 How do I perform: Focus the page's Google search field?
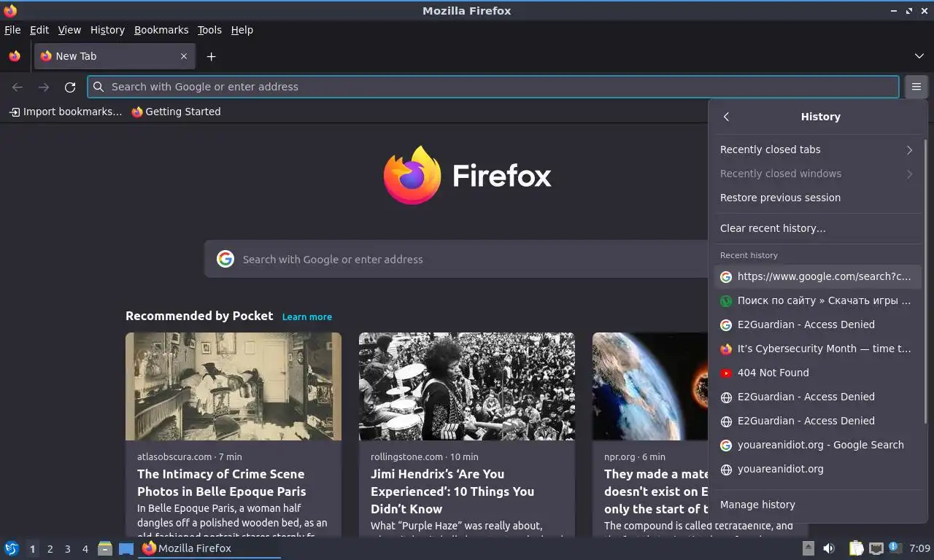pyautogui.click(x=456, y=259)
